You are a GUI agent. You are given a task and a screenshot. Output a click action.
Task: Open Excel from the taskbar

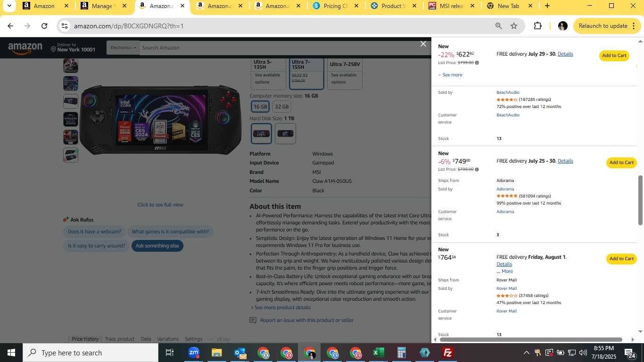pos(379,353)
